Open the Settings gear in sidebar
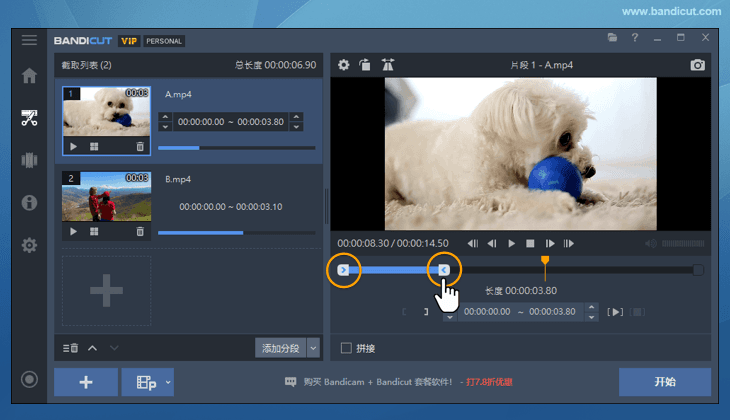 coord(29,245)
